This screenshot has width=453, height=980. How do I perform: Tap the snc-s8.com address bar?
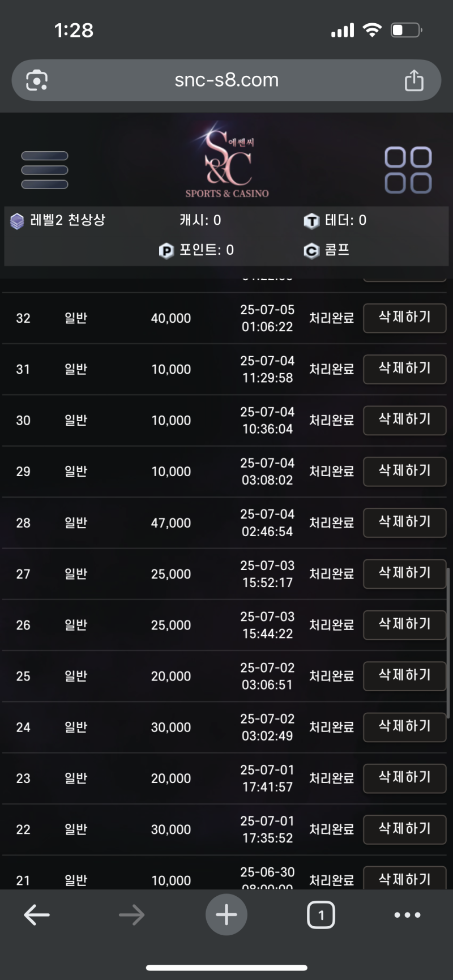226,80
